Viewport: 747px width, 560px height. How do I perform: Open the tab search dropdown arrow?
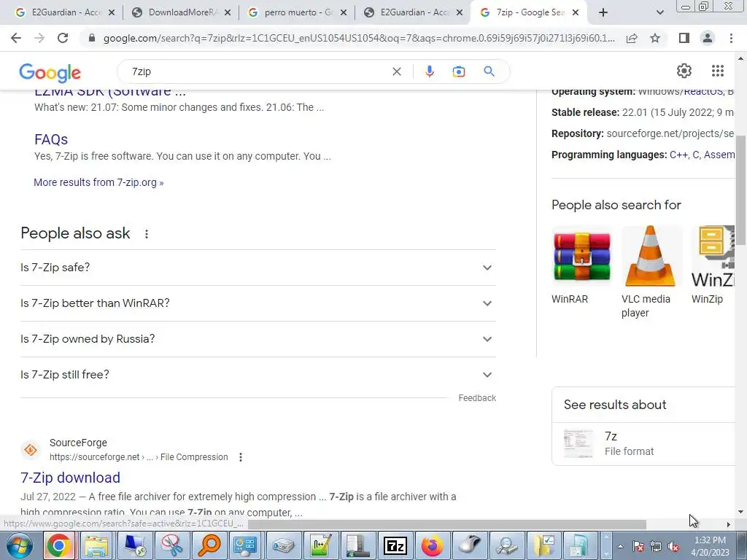[x=659, y=12]
